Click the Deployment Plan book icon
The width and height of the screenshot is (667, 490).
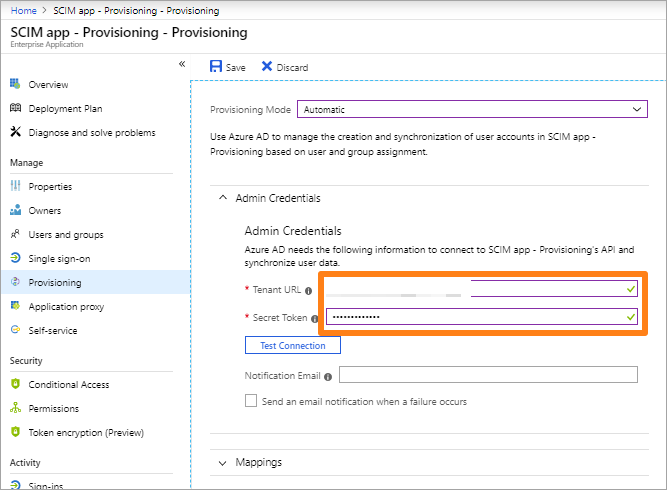click(x=15, y=108)
